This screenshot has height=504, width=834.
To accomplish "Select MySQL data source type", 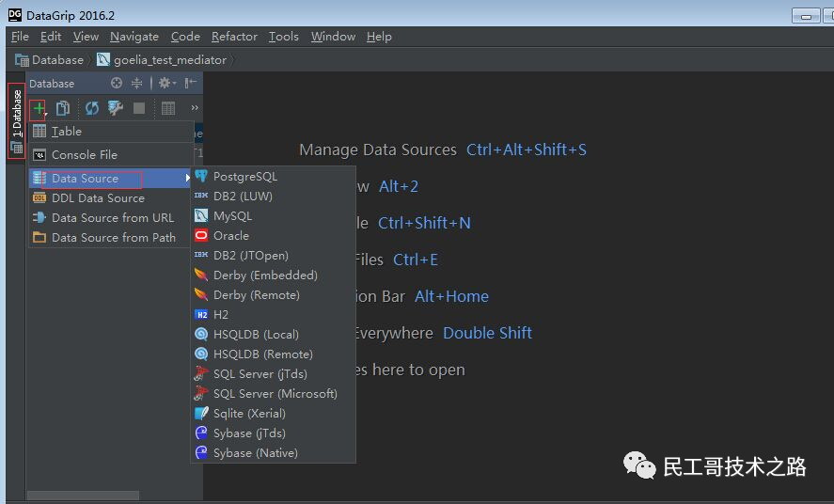I will (273, 216).
